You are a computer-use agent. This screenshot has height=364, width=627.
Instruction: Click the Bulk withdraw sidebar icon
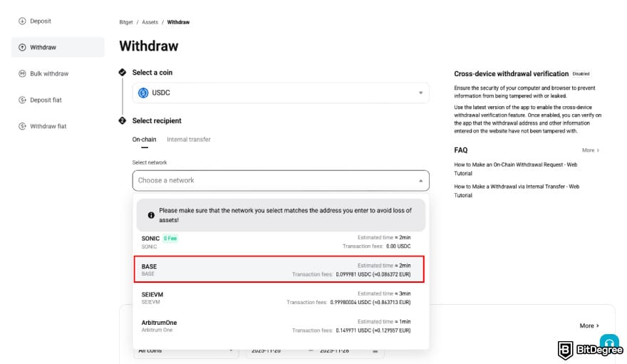point(22,73)
